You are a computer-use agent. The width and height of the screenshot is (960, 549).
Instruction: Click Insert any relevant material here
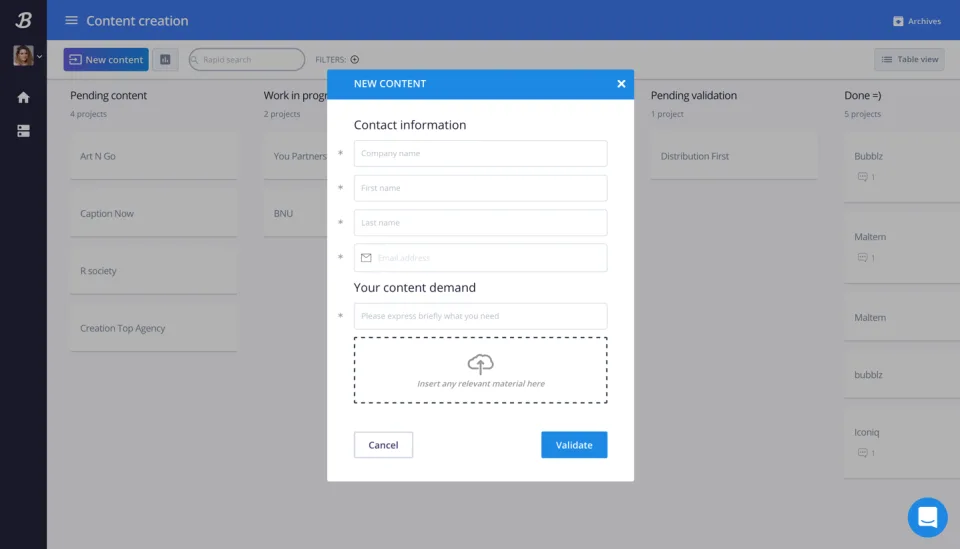[x=481, y=384]
